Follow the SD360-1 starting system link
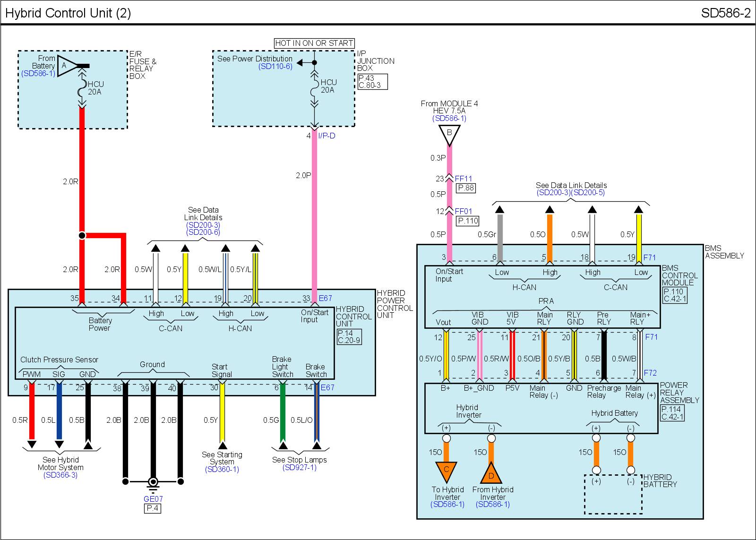Image resolution: width=756 pixels, height=540 pixels. pos(222,470)
